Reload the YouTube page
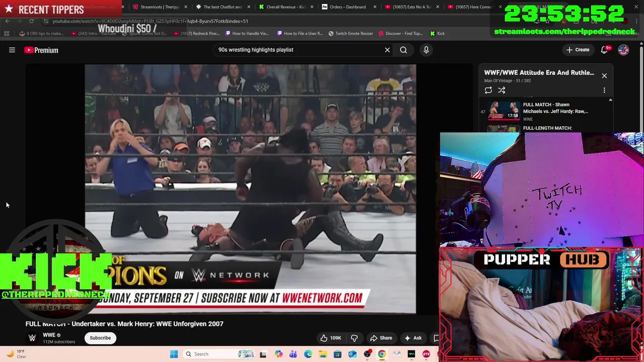This screenshot has height=362, width=644. point(31,21)
